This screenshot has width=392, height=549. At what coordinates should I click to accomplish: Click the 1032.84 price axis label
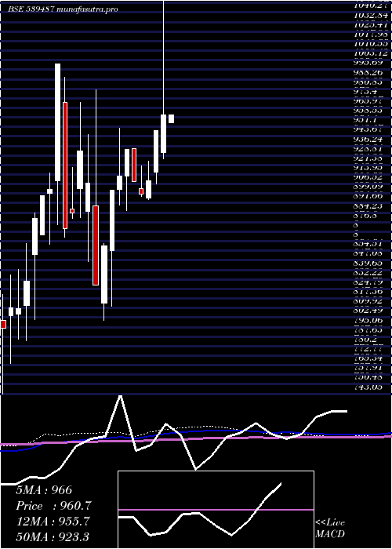click(x=372, y=15)
